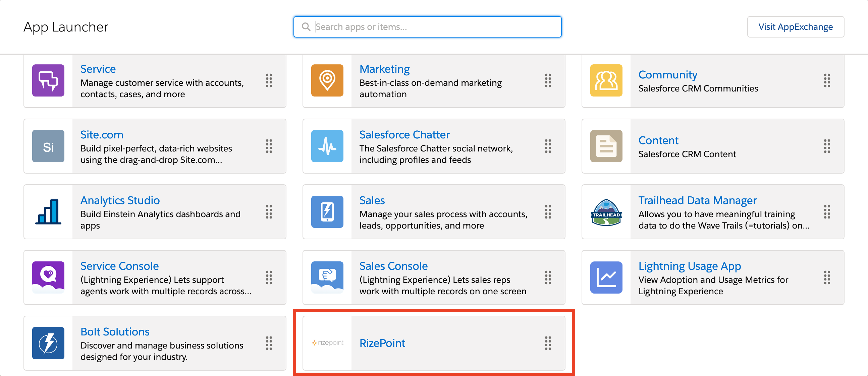Image resolution: width=868 pixels, height=376 pixels.
Task: Click the Analytics Studio bar chart icon
Action: [48, 212]
